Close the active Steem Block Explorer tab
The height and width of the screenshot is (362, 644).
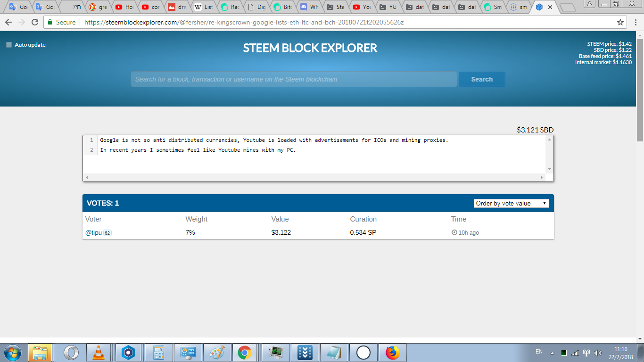pyautogui.click(x=550, y=7)
